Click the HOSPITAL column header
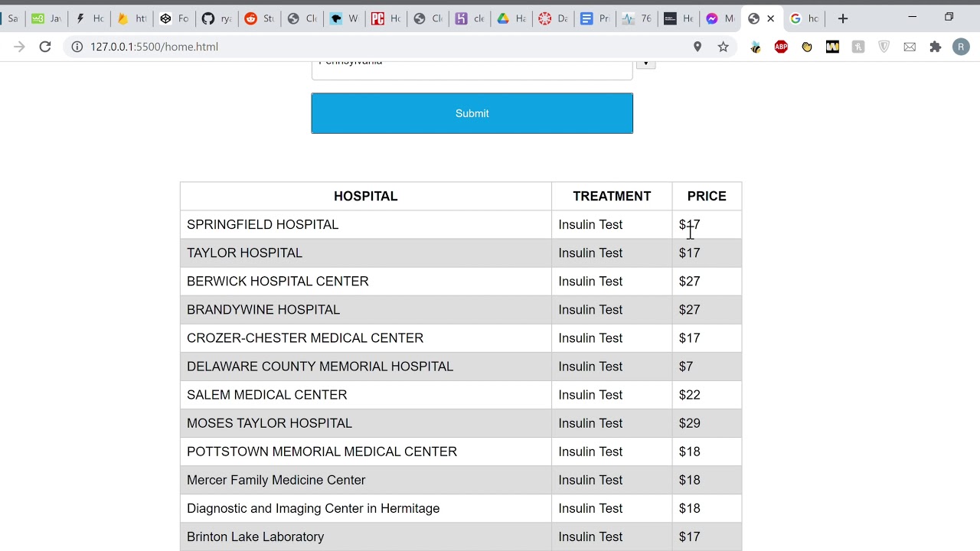 point(365,196)
